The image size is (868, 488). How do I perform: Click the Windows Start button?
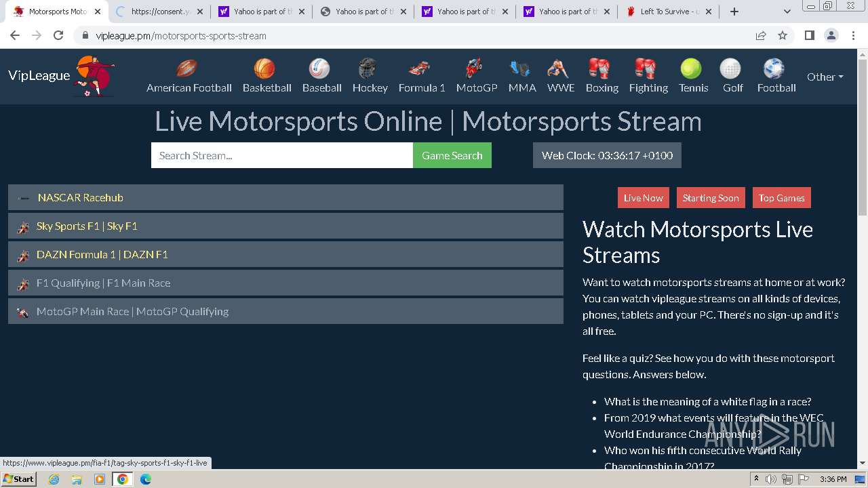point(18,479)
